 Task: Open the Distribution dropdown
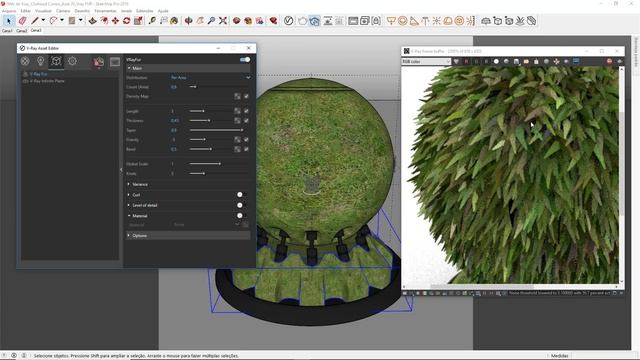point(210,78)
